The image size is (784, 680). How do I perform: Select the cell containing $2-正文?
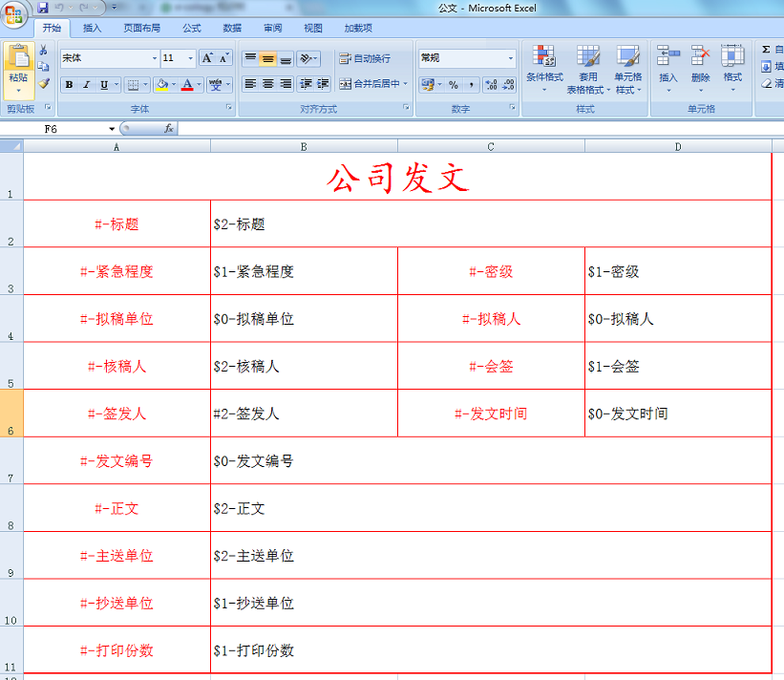pyautogui.click(x=490, y=508)
